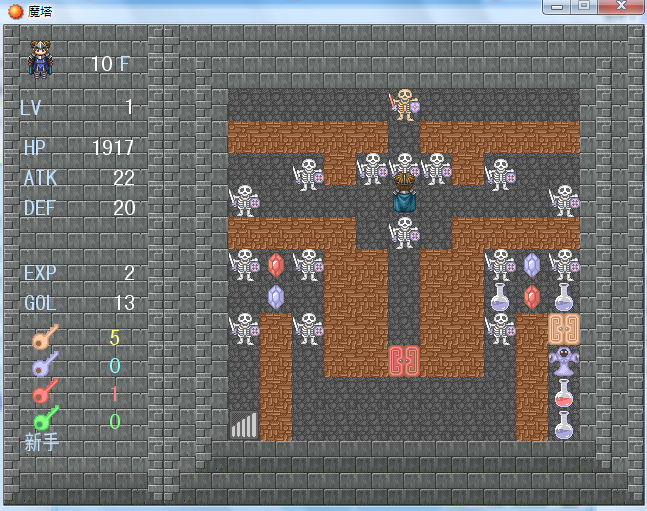Open the red door at the corridor bottom
Image resolution: width=647 pixels, height=511 pixels.
coord(404,361)
